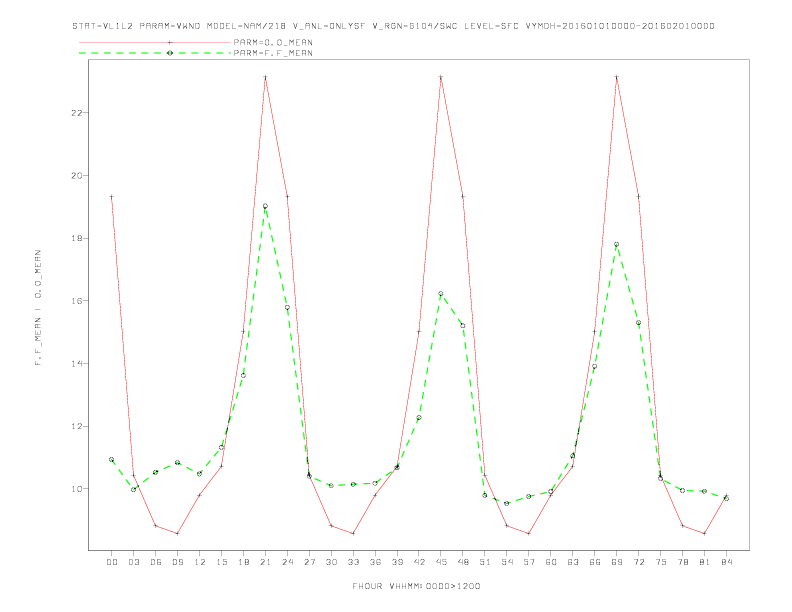Select x-axis forecast hour label 09
The image size is (792, 612).
point(177,562)
